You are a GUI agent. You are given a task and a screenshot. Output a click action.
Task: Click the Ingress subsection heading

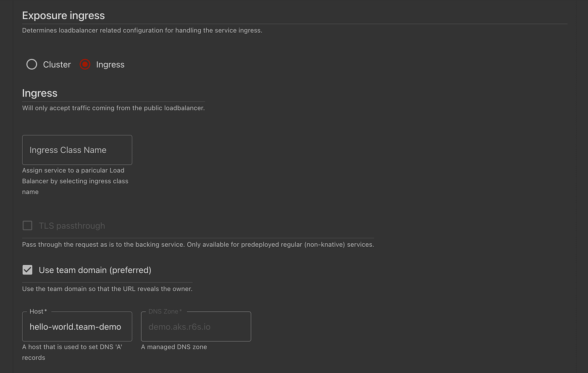(x=39, y=93)
